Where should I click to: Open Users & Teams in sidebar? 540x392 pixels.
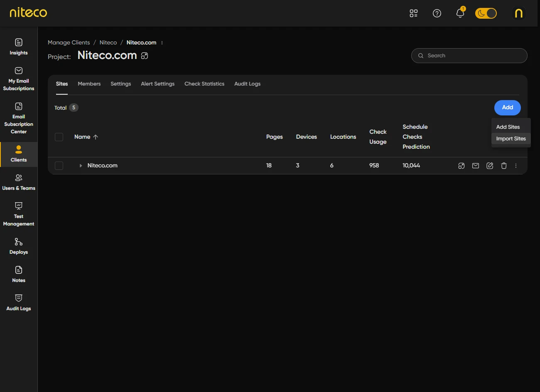pos(19,182)
